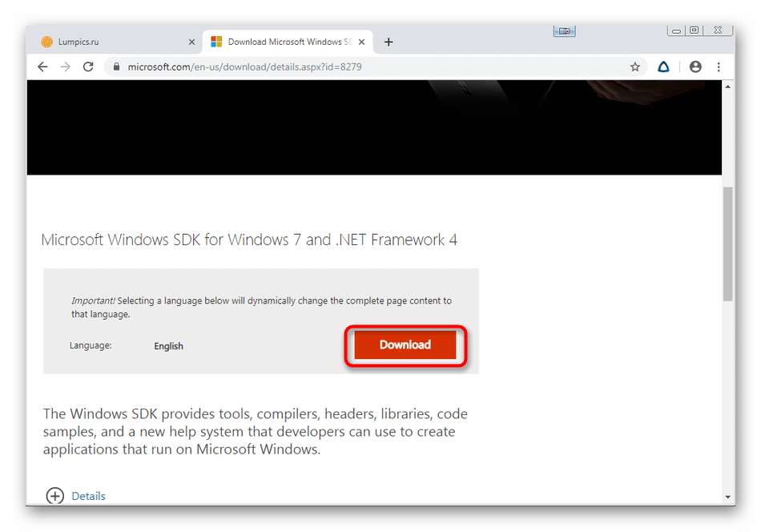
Task: Click the Details link text
Action: [x=88, y=496]
